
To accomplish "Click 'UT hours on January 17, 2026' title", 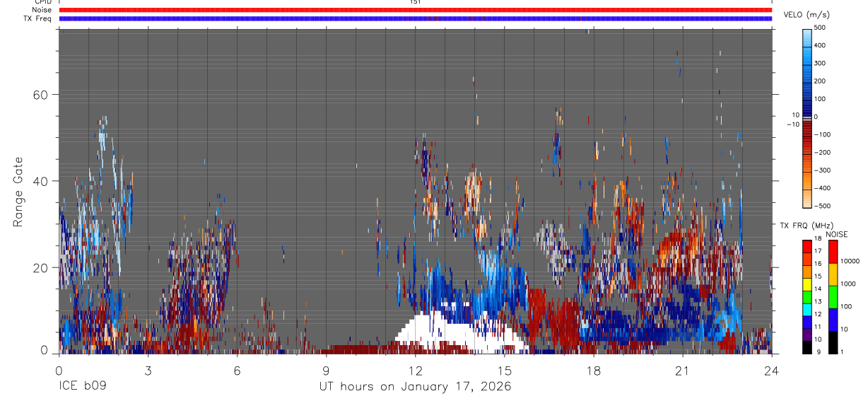I will (415, 387).
